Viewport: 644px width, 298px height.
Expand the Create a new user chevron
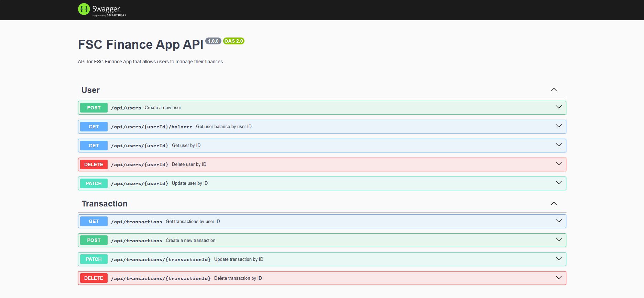[558, 107]
